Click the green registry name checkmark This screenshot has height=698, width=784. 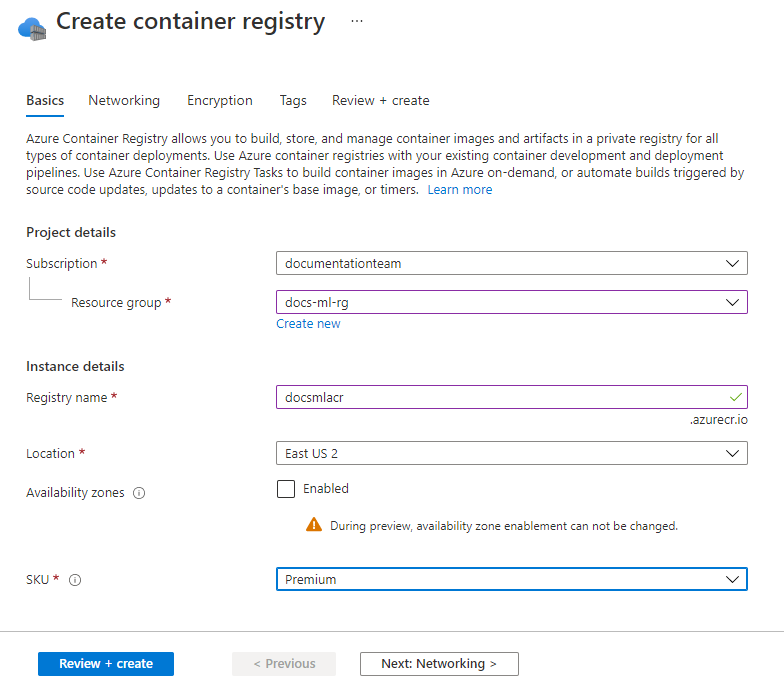[x=736, y=397]
